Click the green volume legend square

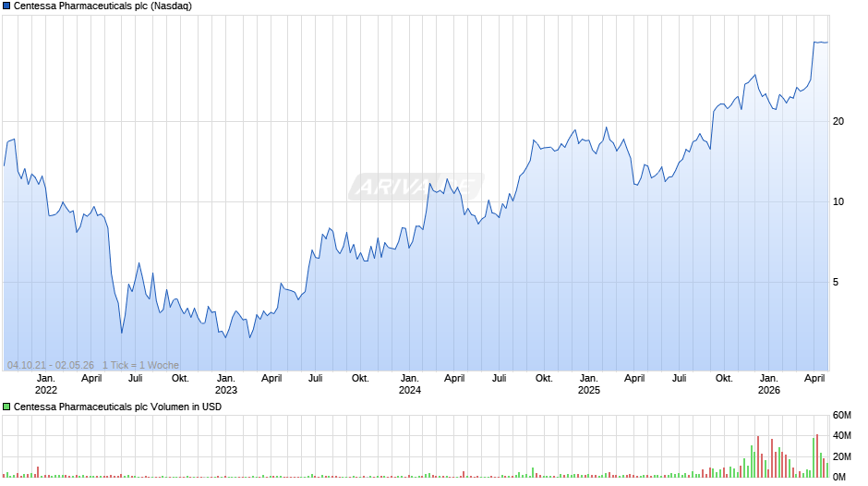click(x=6, y=407)
